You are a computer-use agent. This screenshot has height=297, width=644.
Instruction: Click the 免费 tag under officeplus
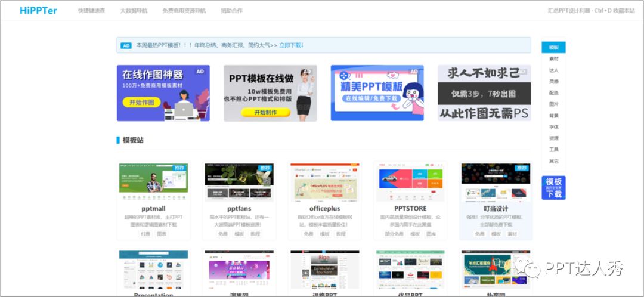point(308,234)
